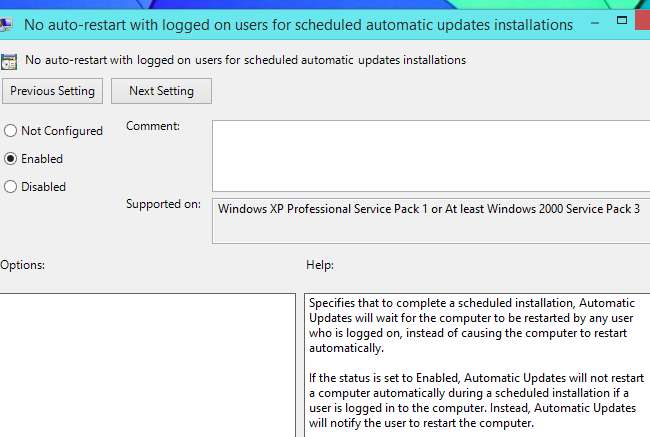Select the Not Configured option
This screenshot has width=650, height=437.
coord(10,131)
